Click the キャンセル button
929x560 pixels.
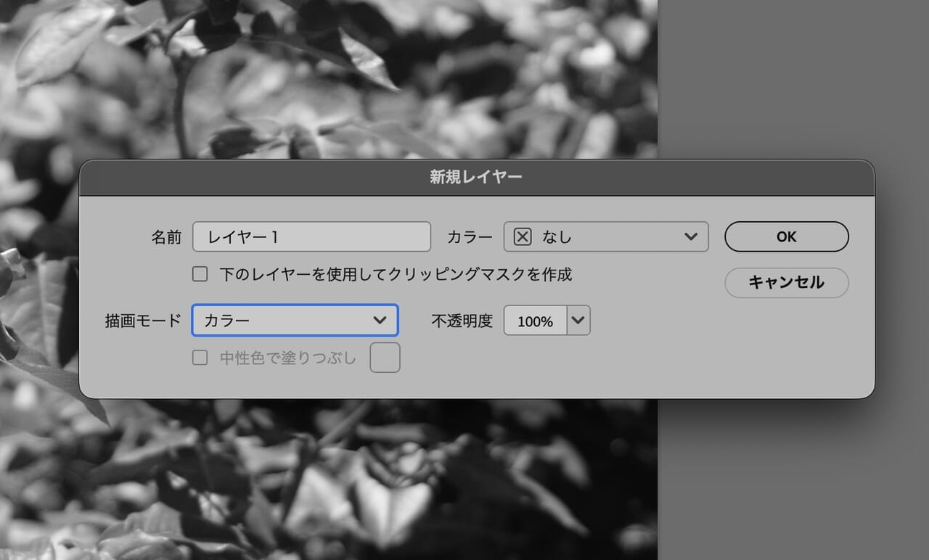786,282
